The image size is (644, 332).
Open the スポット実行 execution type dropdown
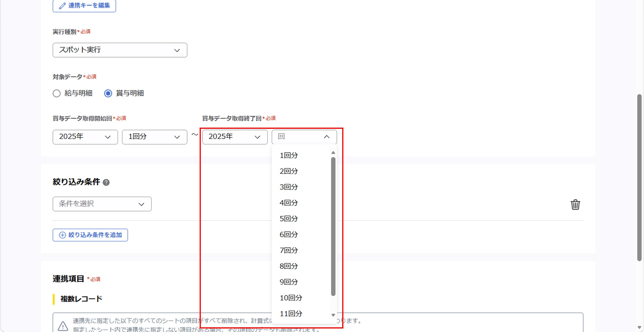(120, 50)
